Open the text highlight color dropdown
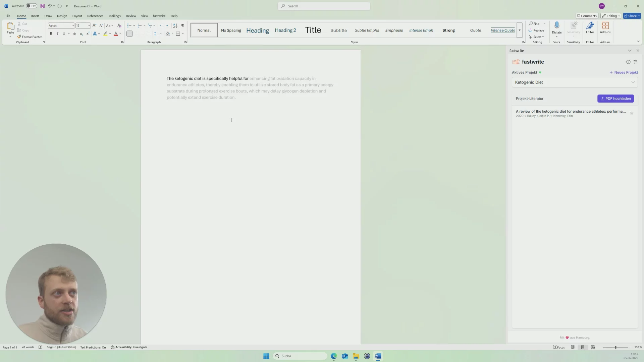644x362 pixels. click(110, 34)
